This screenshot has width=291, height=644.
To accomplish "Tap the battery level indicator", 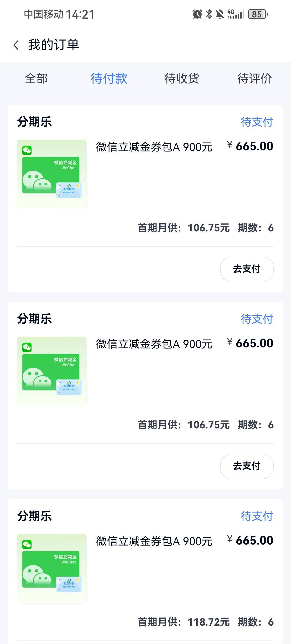I will click(x=258, y=14).
